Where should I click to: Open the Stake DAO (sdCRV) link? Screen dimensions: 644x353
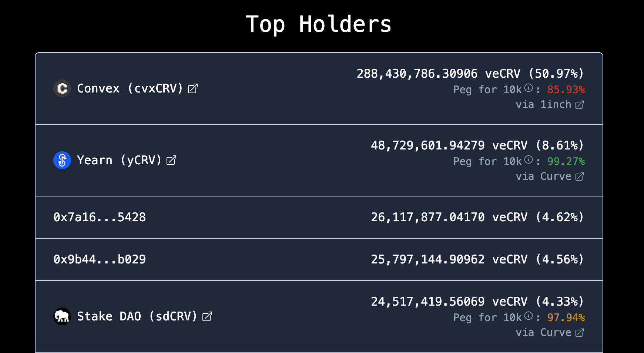[137, 316]
